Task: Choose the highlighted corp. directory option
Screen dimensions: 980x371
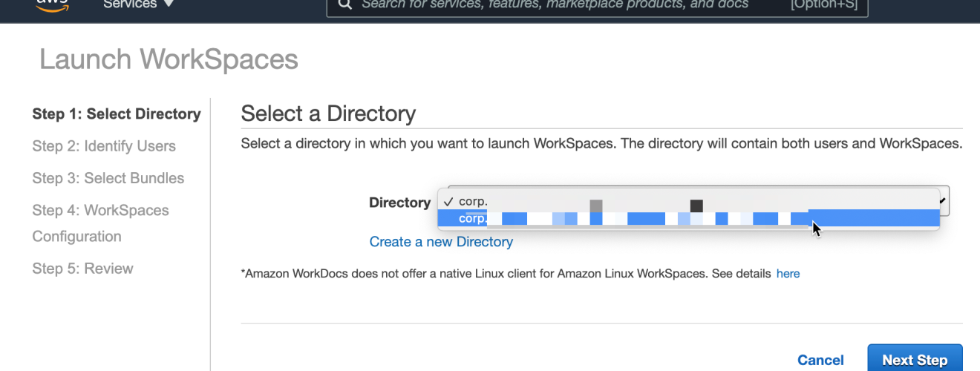Action: [x=688, y=218]
